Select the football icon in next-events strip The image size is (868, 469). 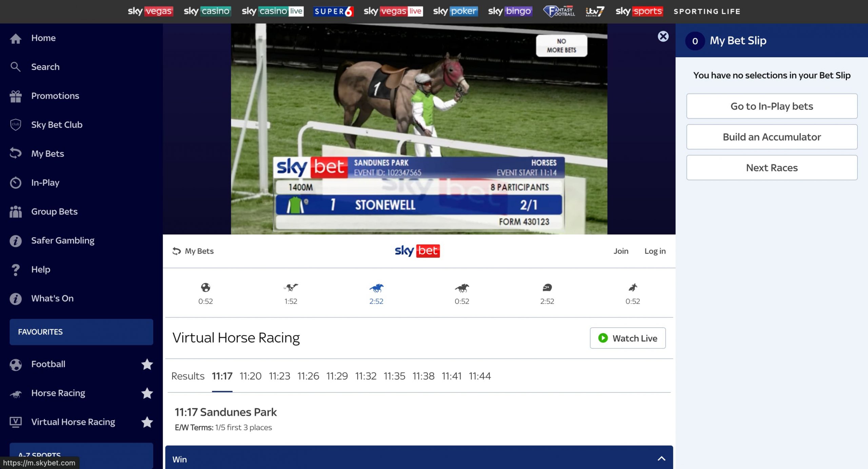point(205,288)
